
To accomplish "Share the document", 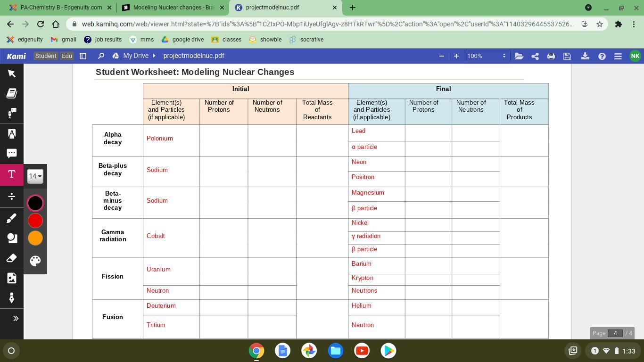I will coord(535,56).
